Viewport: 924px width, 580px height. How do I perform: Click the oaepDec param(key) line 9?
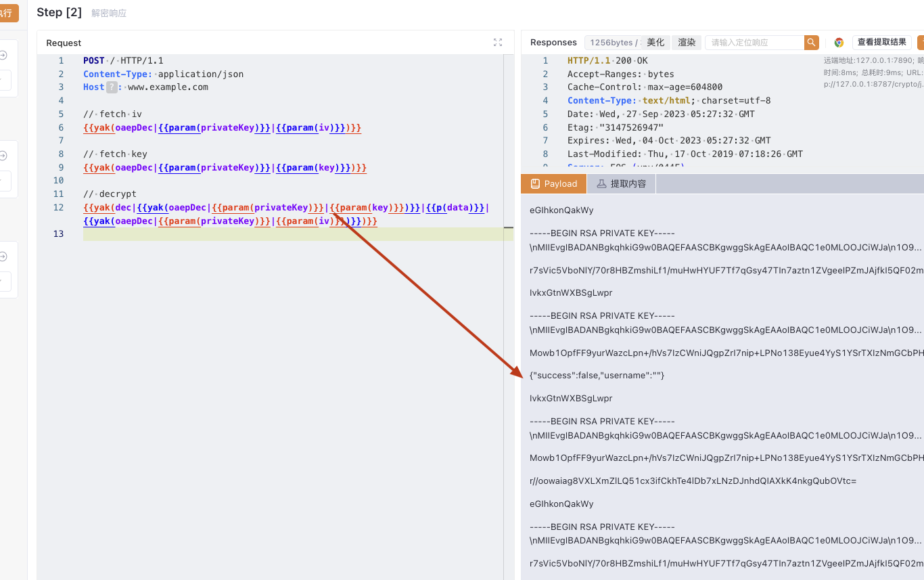[x=225, y=167]
